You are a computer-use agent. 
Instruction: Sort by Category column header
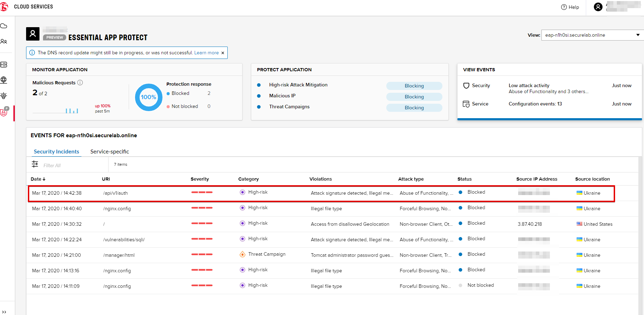(x=249, y=179)
